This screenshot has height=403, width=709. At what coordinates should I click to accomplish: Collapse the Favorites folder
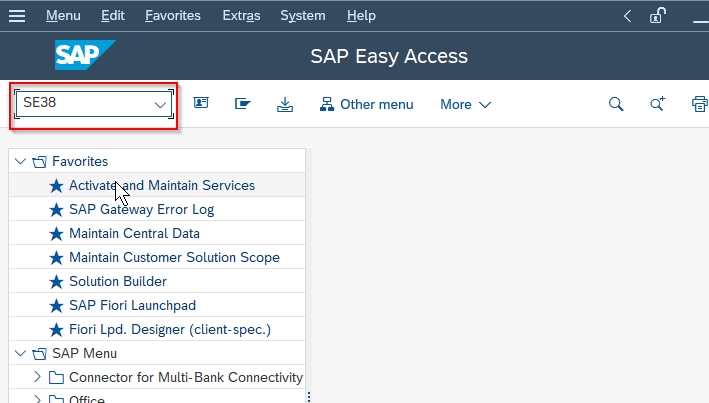tap(20, 161)
